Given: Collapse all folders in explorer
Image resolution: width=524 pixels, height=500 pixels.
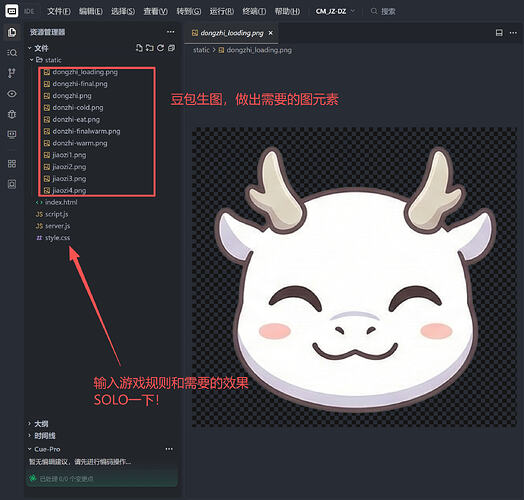Looking at the screenshot, I should pos(171,48).
